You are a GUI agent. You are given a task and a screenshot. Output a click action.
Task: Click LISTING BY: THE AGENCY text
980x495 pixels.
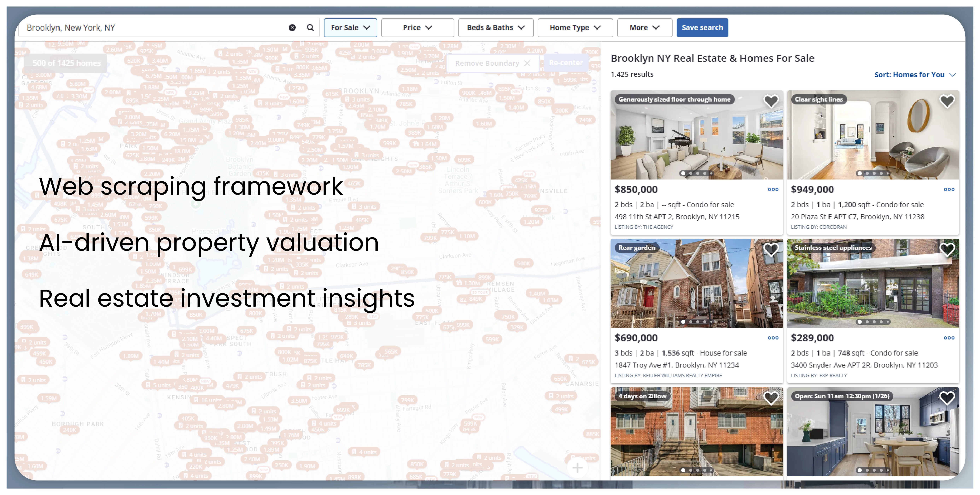pyautogui.click(x=644, y=227)
